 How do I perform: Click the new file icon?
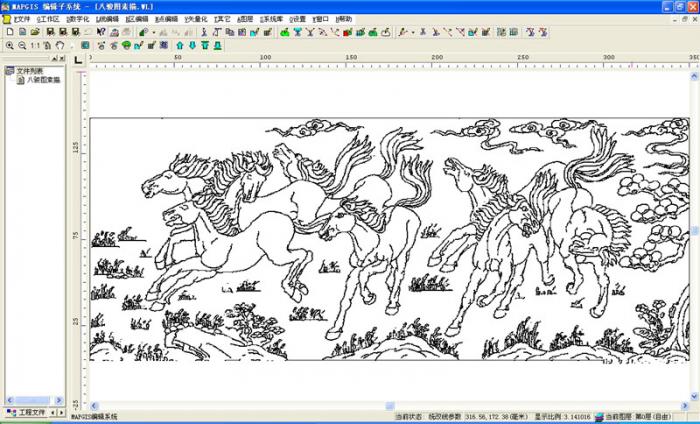point(9,32)
